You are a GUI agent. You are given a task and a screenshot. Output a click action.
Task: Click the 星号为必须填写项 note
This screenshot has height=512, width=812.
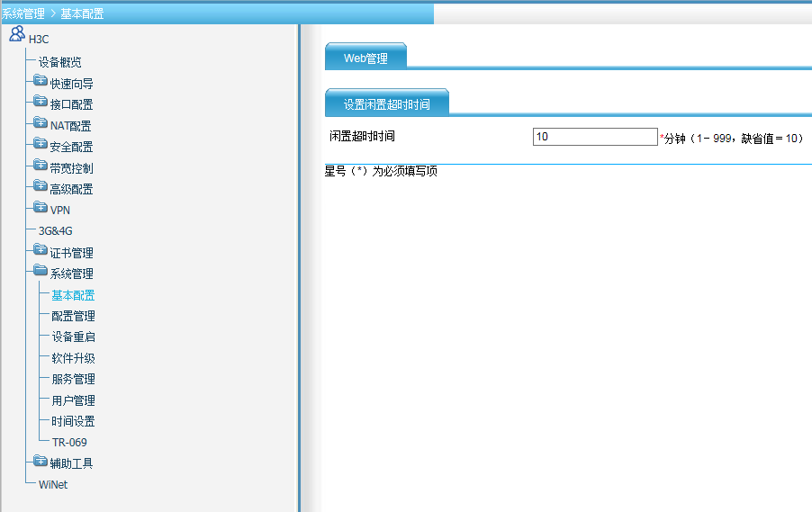tap(381, 171)
